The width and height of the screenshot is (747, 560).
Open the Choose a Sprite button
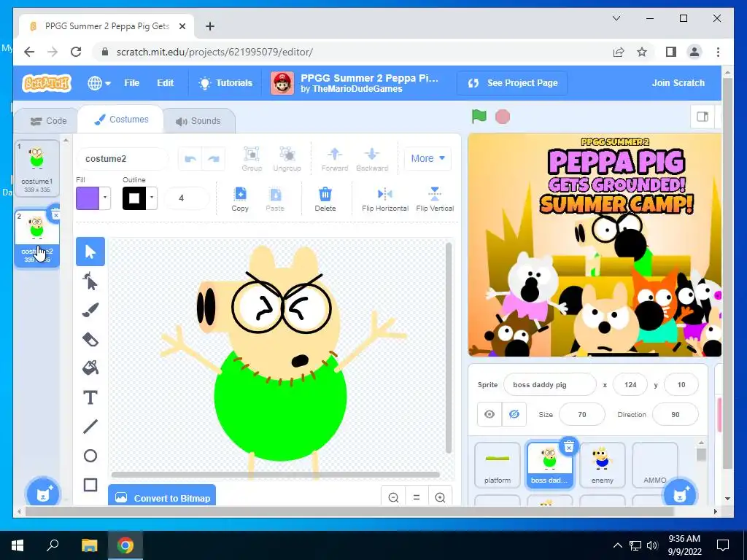click(681, 494)
